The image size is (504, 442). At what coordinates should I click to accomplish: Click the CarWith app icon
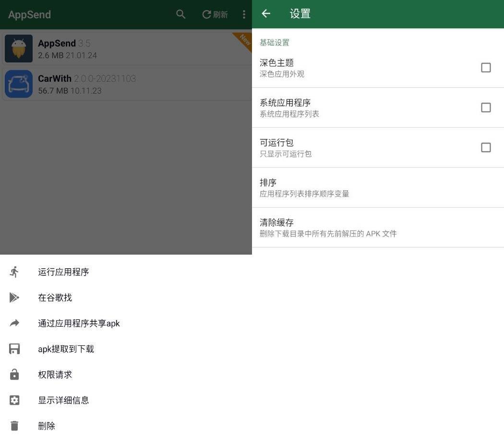[x=19, y=84]
